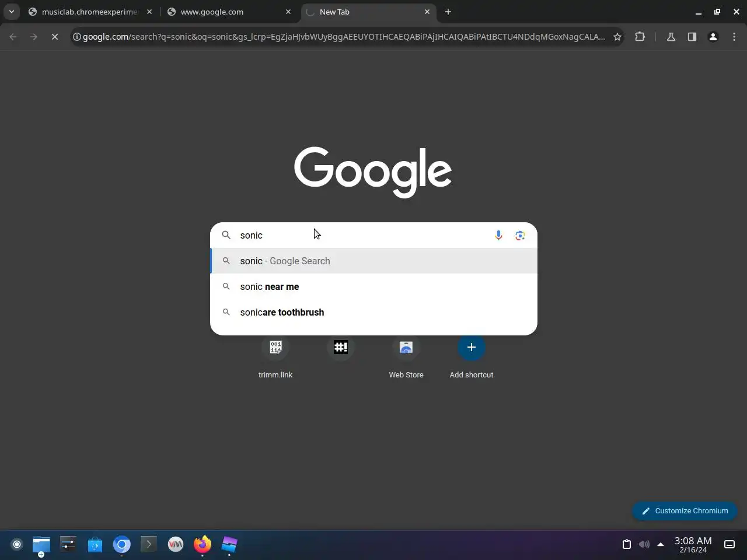View site information icon in address bar

[x=76, y=37]
